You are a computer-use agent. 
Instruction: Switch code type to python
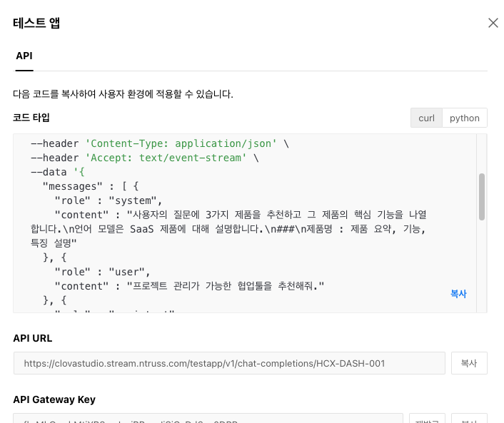click(x=465, y=118)
